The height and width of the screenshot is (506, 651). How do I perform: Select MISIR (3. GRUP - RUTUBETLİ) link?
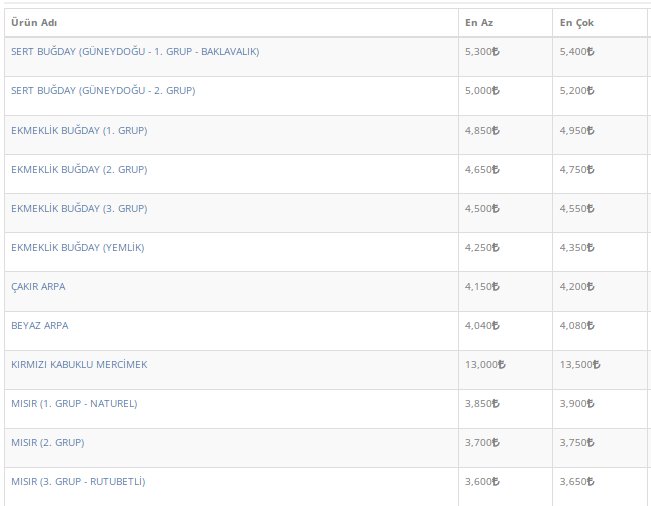point(78,482)
